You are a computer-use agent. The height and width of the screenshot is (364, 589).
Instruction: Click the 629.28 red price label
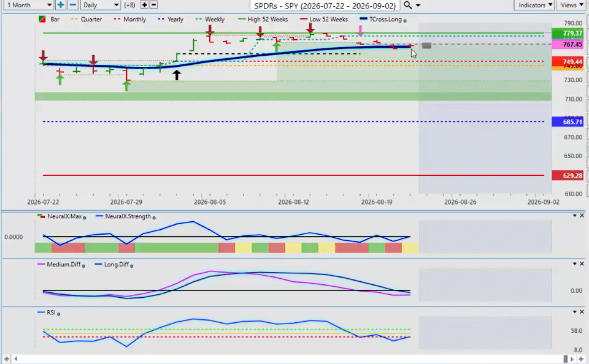pyautogui.click(x=567, y=175)
